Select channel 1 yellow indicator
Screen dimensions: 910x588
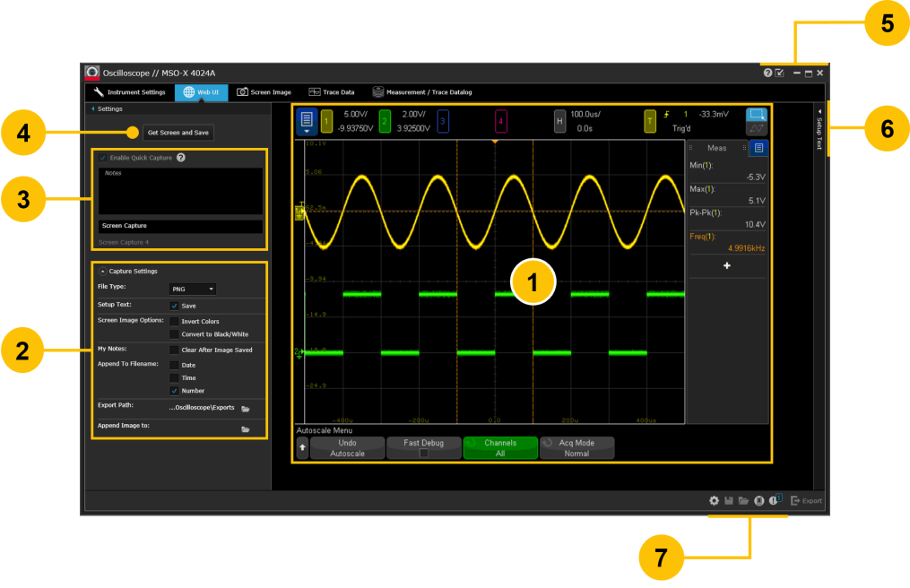point(326,121)
